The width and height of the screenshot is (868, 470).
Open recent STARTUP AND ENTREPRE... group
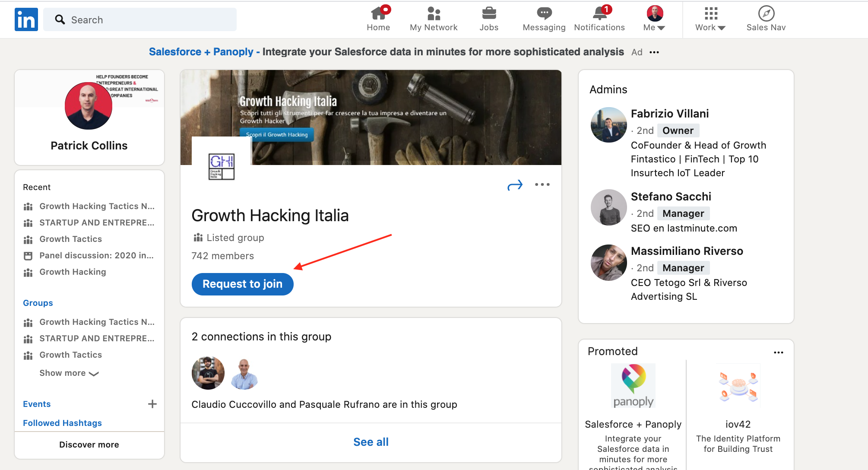pyautogui.click(x=89, y=223)
